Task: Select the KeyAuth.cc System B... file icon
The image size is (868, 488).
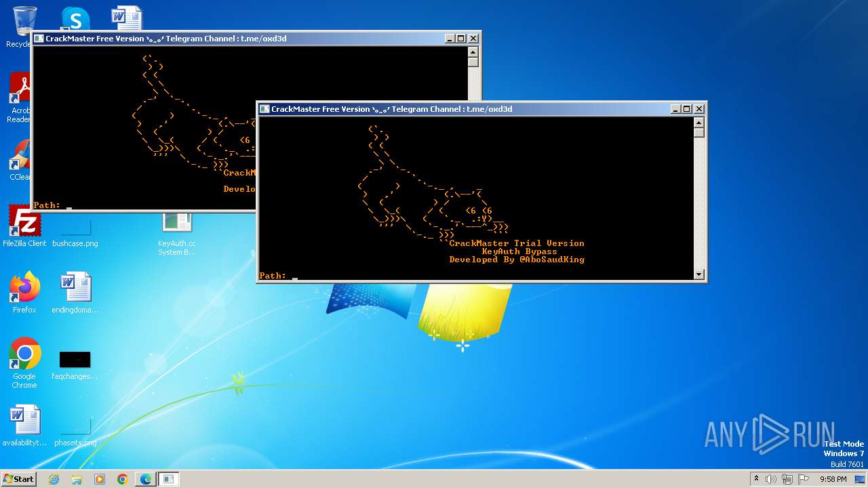Action: point(176,234)
